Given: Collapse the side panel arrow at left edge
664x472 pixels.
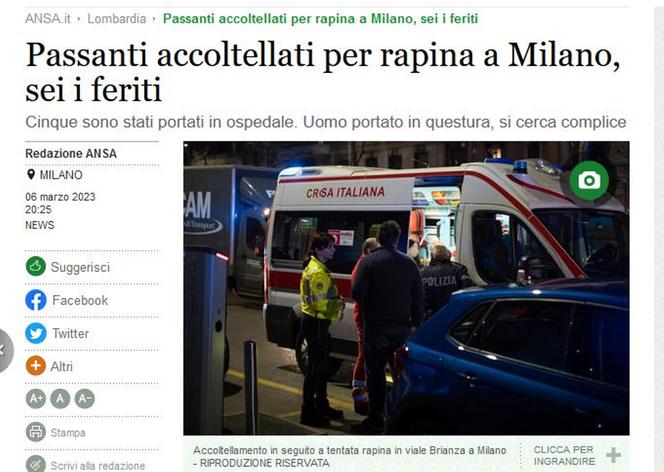Looking at the screenshot, I should (3, 351).
